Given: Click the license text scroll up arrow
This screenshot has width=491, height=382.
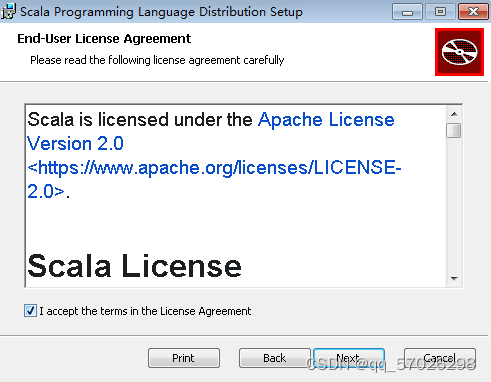Looking at the screenshot, I should click(x=454, y=114).
